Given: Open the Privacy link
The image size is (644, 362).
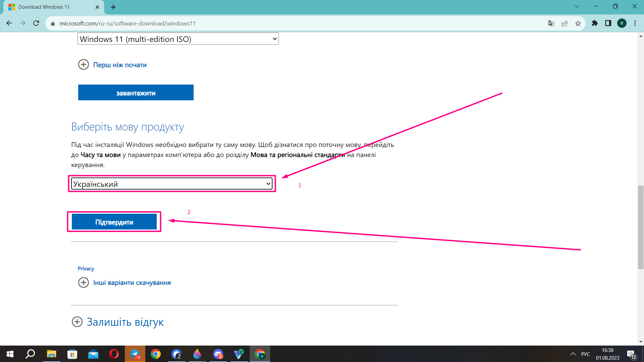Looking at the screenshot, I should (x=86, y=269).
